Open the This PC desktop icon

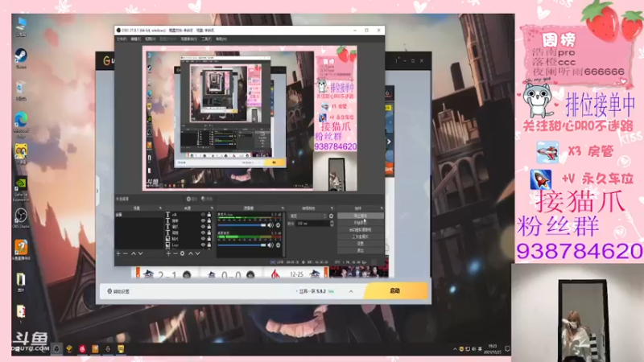pos(21,26)
